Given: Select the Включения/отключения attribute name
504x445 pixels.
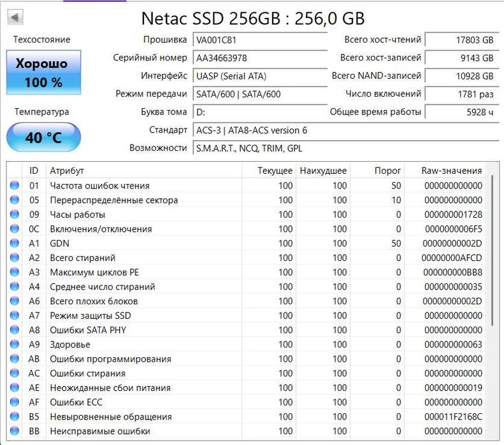Looking at the screenshot, I should coord(101,229).
